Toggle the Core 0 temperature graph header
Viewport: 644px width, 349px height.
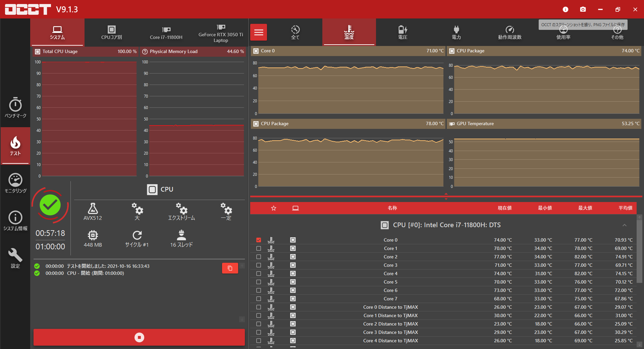pyautogui.click(x=348, y=51)
